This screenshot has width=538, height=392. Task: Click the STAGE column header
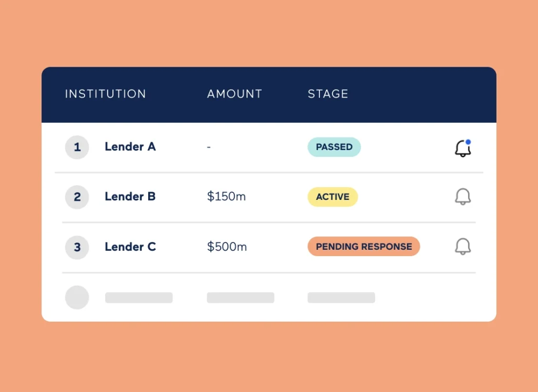pyautogui.click(x=328, y=94)
